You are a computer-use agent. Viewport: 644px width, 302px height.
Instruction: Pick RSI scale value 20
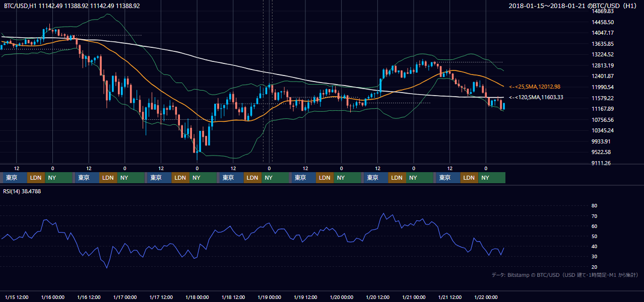pyautogui.click(x=594, y=267)
